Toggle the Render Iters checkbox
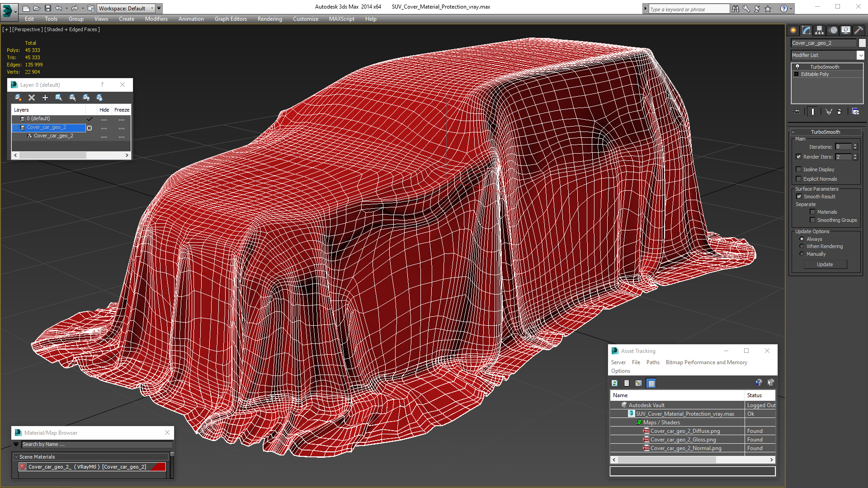The width and height of the screenshot is (868, 488). click(798, 157)
